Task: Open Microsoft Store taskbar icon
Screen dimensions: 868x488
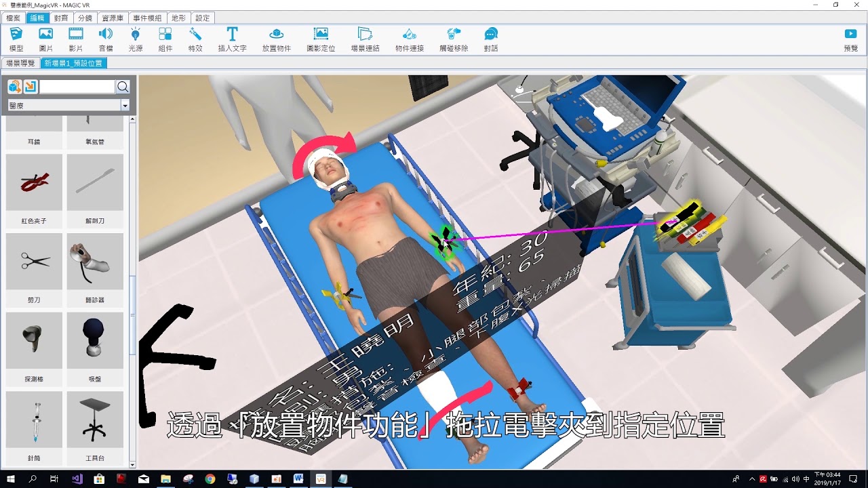Action: pyautogui.click(x=99, y=479)
